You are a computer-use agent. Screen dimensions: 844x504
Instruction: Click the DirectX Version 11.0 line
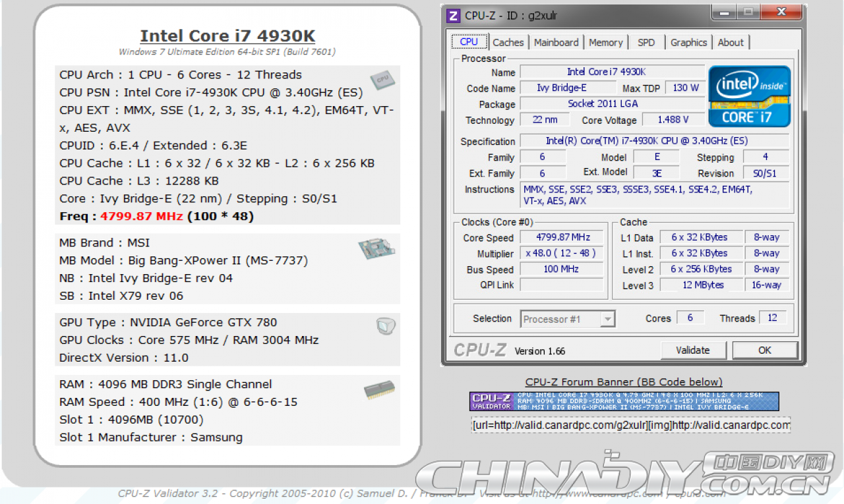click(x=124, y=358)
